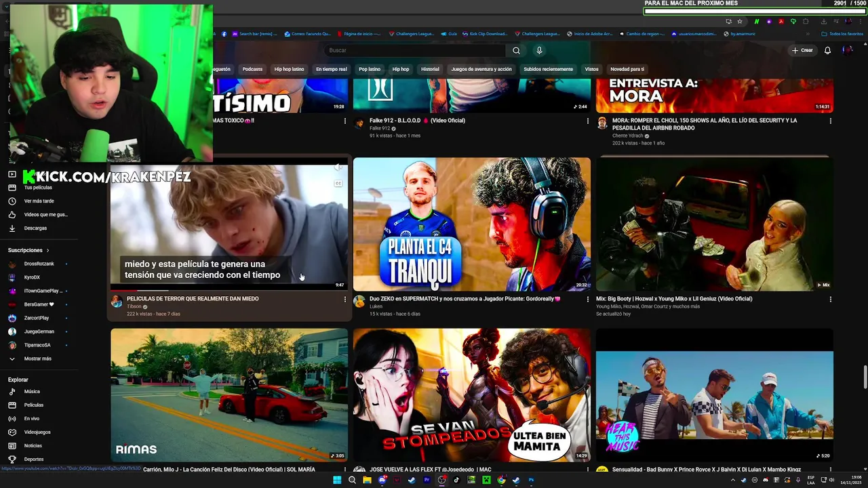Open ZarcortPlay subscription channel
868x488 pixels.
pos(38,318)
